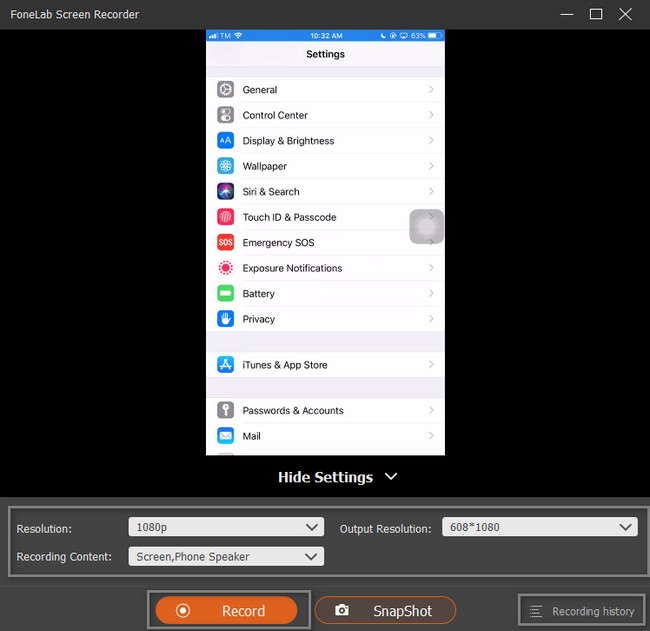
Task: Tap the Privacy hand icon
Action: coord(226,319)
